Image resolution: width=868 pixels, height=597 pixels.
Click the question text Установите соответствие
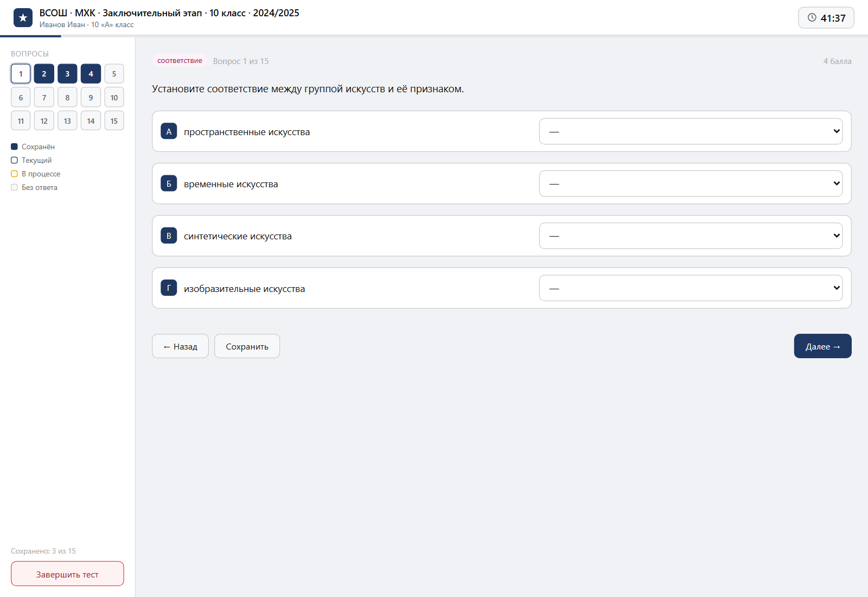click(308, 89)
